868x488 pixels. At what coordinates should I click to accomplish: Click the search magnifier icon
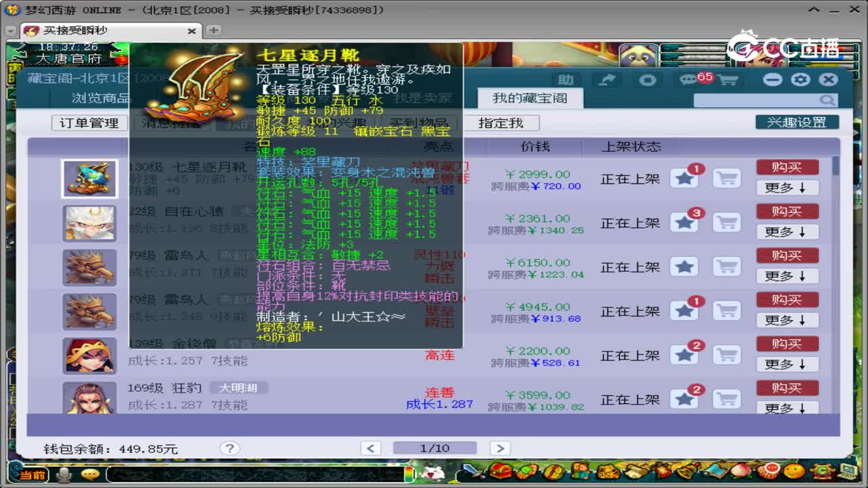coord(827,100)
